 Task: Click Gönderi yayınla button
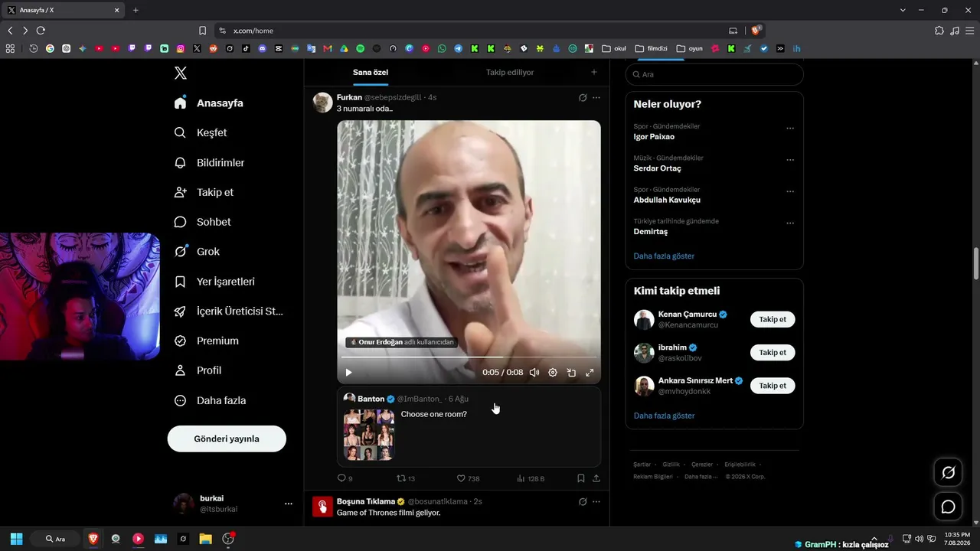pyautogui.click(x=227, y=439)
